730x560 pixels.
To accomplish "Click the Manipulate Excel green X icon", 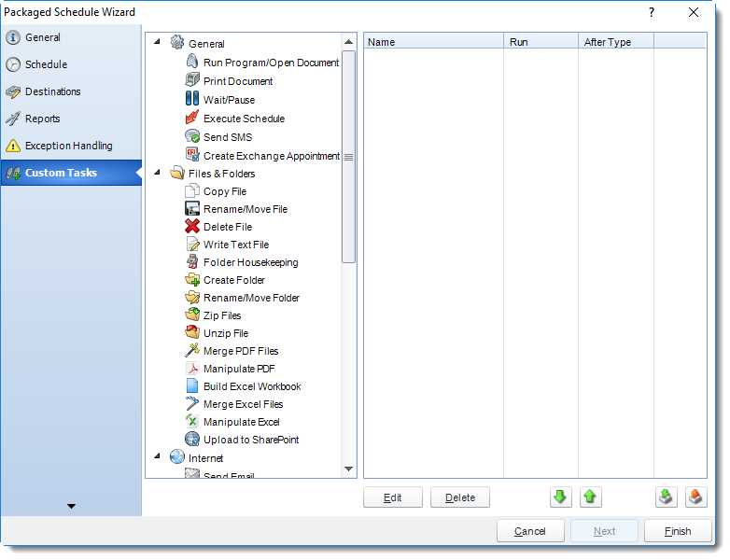I will 192,421.
